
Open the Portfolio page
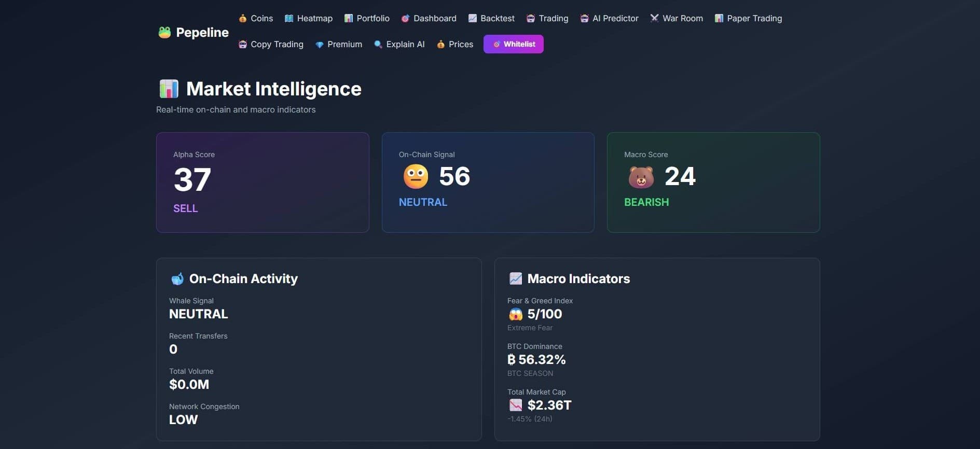click(367, 18)
